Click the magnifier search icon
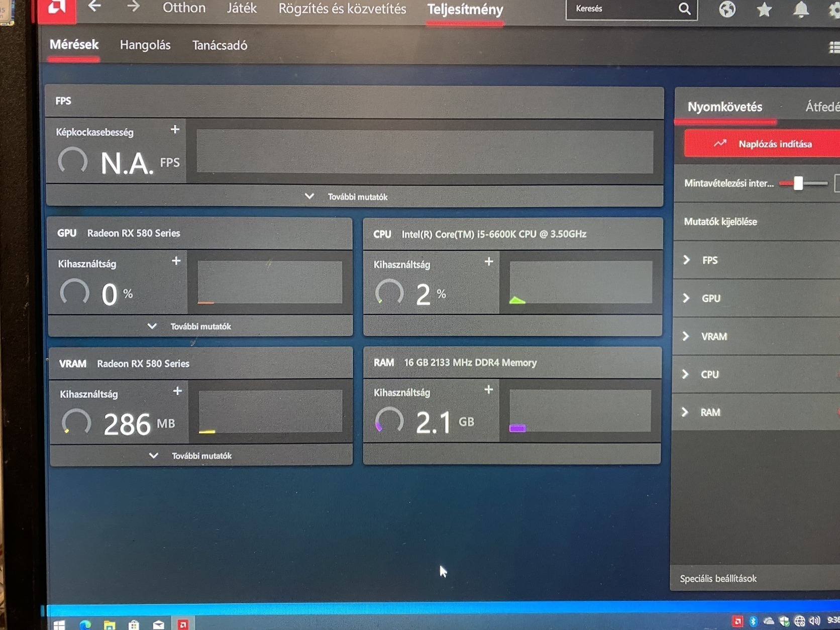840x630 pixels. click(685, 9)
